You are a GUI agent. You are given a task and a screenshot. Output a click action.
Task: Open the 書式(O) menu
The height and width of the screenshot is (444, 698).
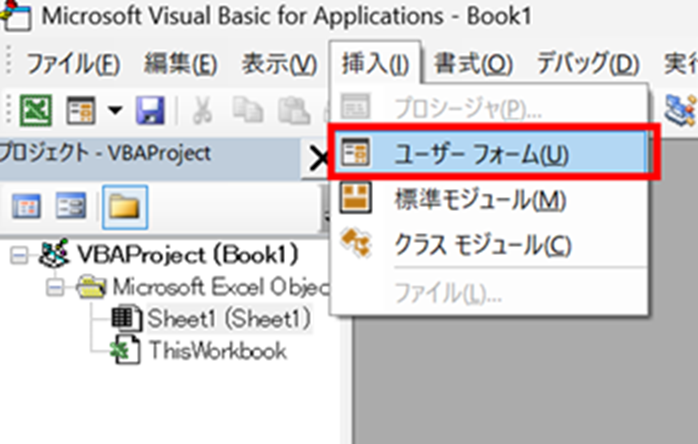pyautogui.click(x=473, y=64)
